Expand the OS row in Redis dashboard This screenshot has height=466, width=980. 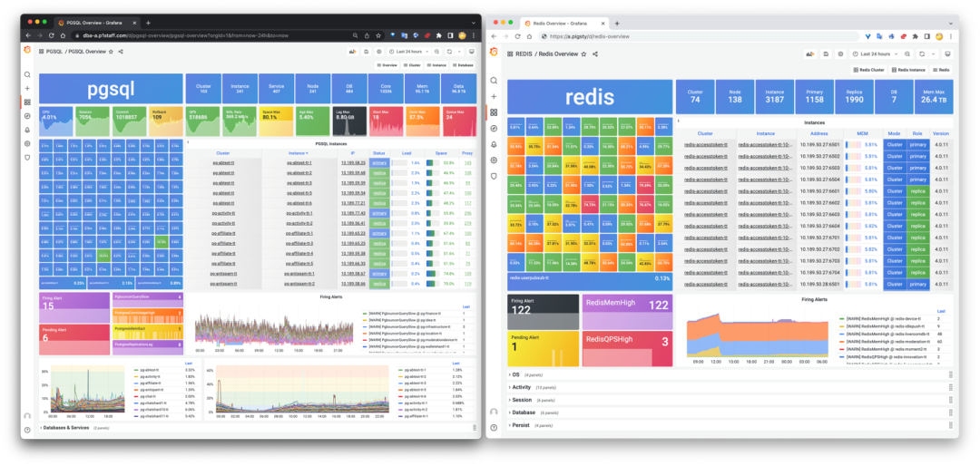tap(732, 374)
